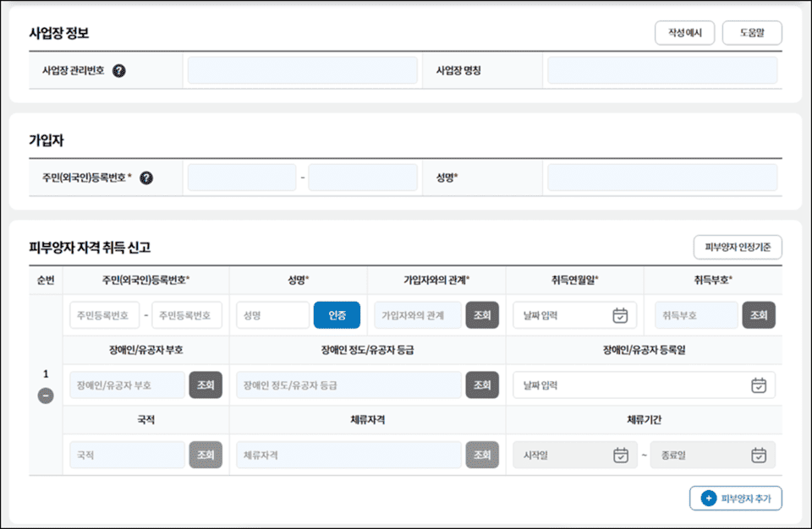Click 순번 column header
This screenshot has height=529, width=812.
[x=46, y=280]
